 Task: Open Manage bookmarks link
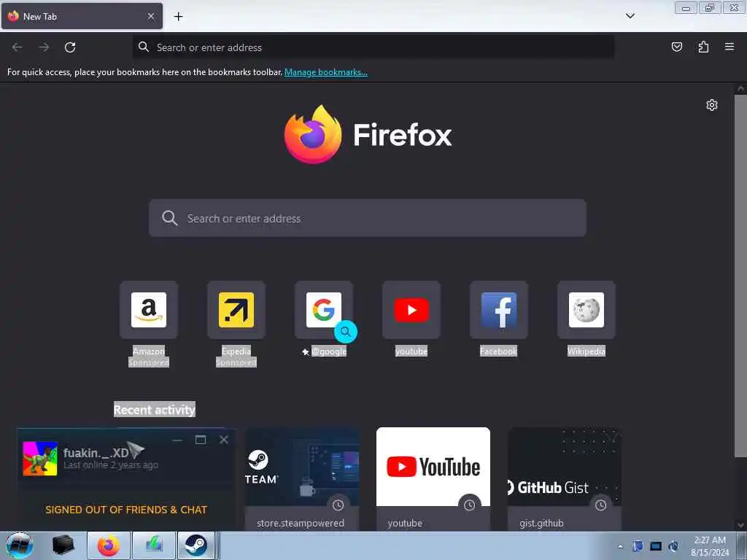click(326, 72)
